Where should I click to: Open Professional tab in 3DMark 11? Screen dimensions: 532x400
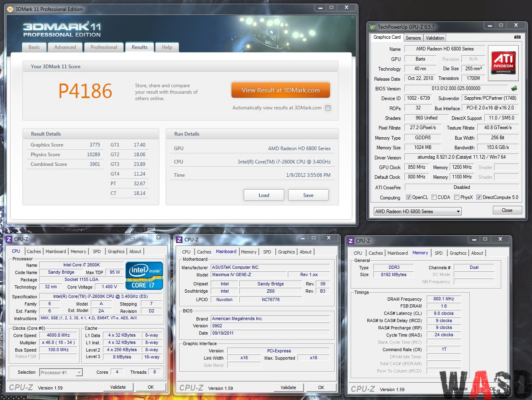coord(104,47)
